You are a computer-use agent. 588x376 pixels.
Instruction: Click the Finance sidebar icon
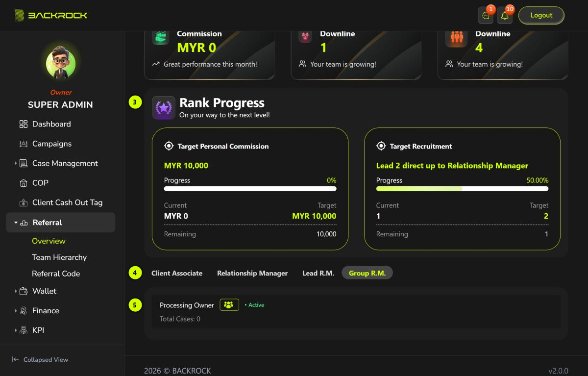coord(24,311)
